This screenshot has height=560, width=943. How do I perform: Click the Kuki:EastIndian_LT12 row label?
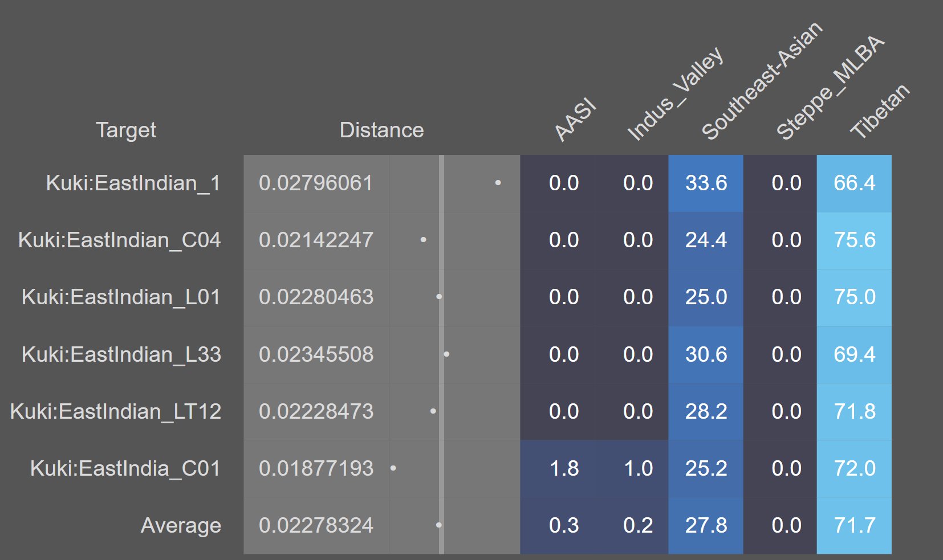[x=115, y=411]
